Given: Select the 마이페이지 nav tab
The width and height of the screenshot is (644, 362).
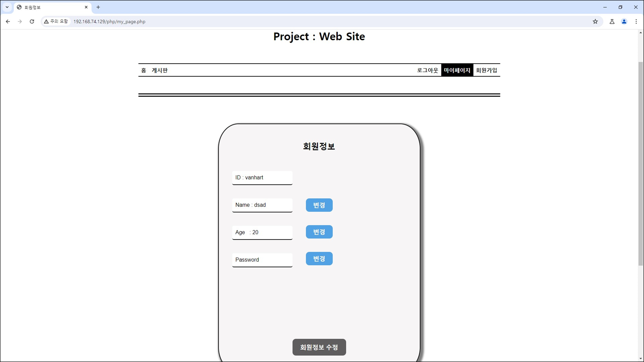Looking at the screenshot, I should (457, 70).
